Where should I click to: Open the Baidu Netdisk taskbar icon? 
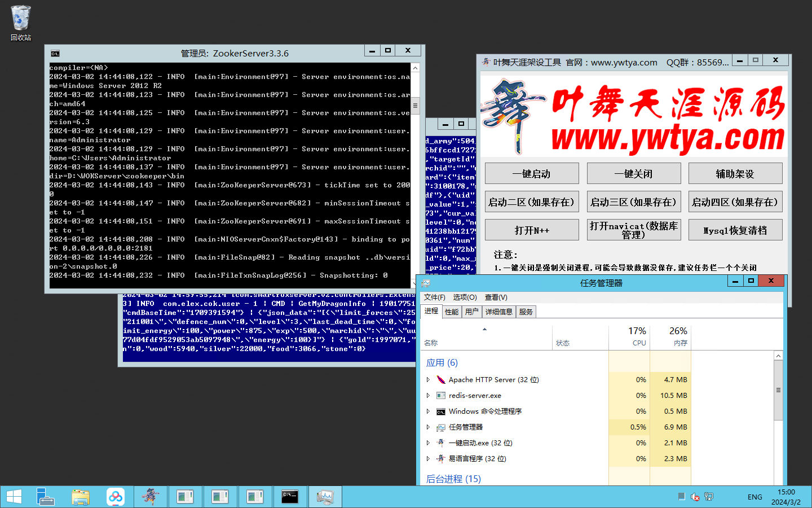click(x=116, y=497)
